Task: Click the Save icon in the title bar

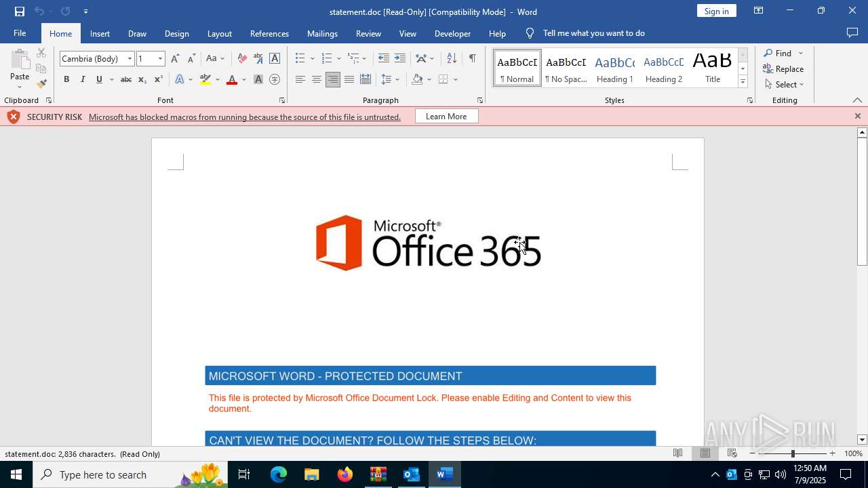Action: point(20,12)
